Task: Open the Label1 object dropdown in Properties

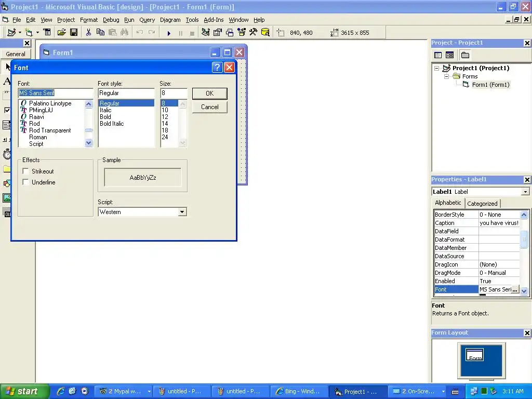Action: pyautogui.click(x=525, y=192)
